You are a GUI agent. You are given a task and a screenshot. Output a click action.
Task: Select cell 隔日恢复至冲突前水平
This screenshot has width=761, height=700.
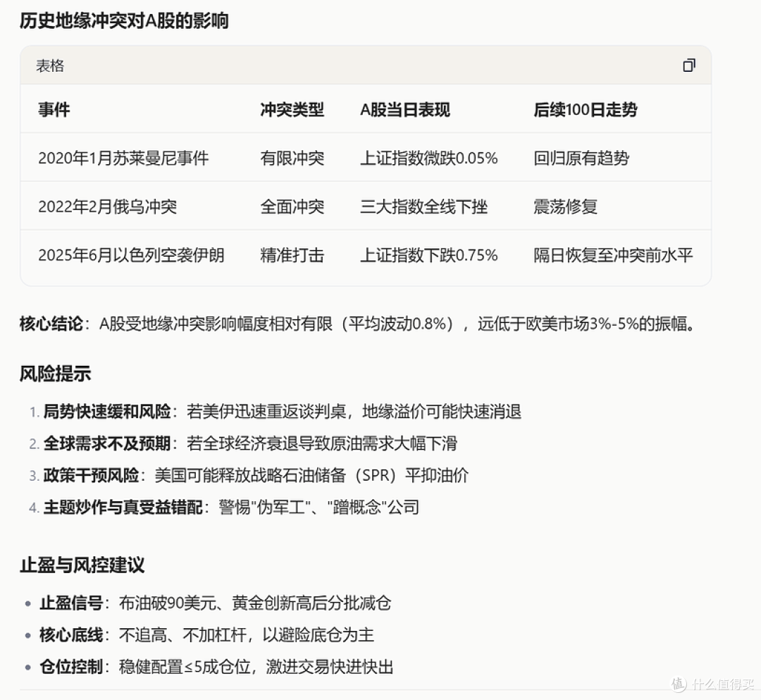pyautogui.click(x=613, y=255)
